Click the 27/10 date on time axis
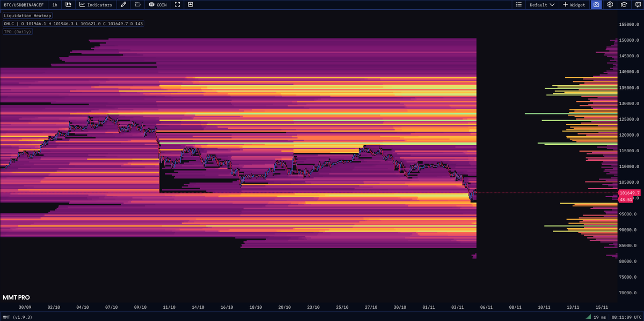The height and width of the screenshot is (321, 644). (x=371, y=307)
